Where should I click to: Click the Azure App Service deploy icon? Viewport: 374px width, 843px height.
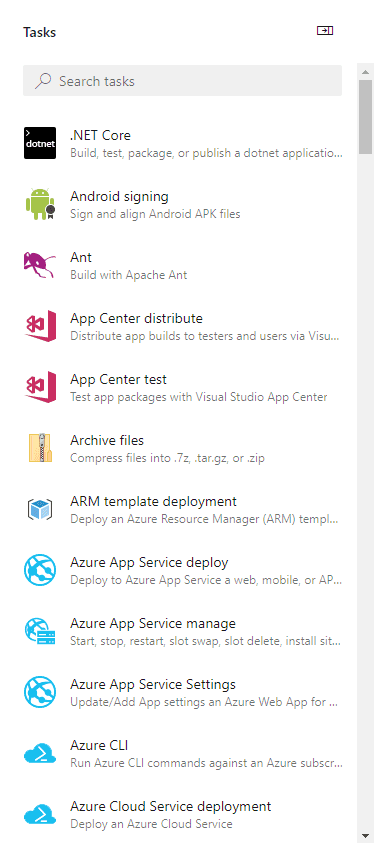click(40, 570)
